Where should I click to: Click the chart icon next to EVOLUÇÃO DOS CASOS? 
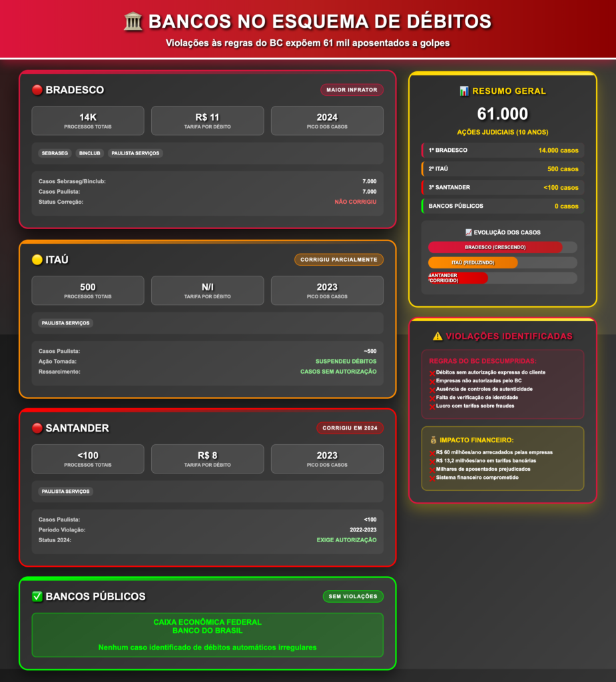[469, 232]
